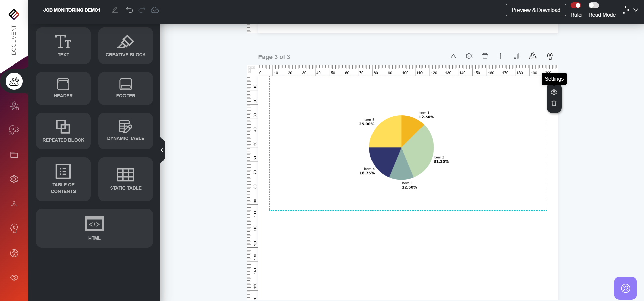Collapse the blocks panel with arrow handle
The width and height of the screenshot is (644, 301).
pyautogui.click(x=162, y=150)
